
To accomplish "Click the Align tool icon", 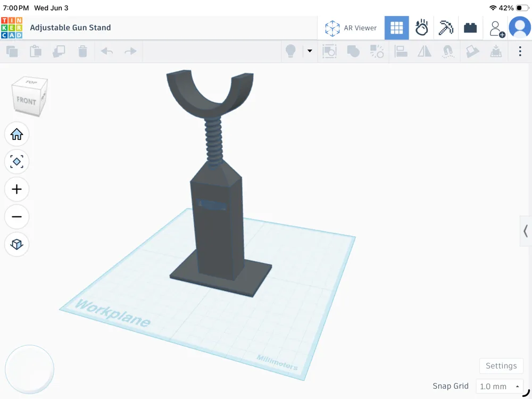I will tap(401, 52).
